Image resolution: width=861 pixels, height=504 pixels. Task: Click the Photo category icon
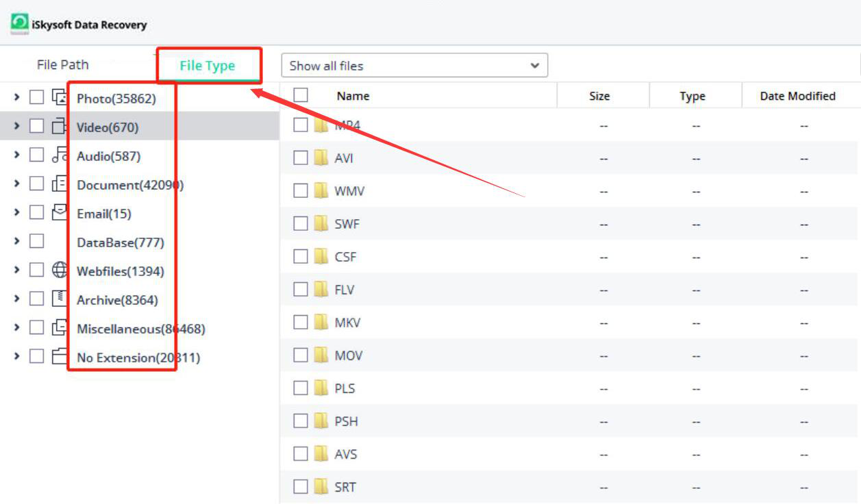(60, 98)
